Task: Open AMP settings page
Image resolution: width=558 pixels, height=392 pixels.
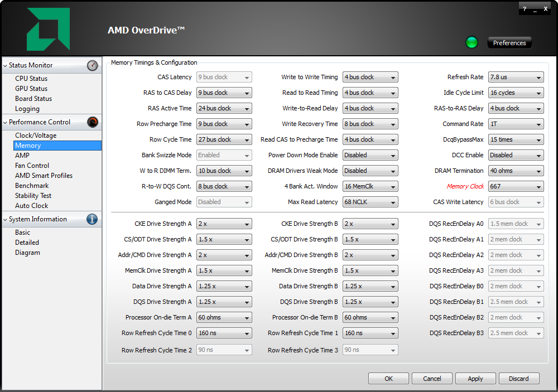Action: (22, 156)
